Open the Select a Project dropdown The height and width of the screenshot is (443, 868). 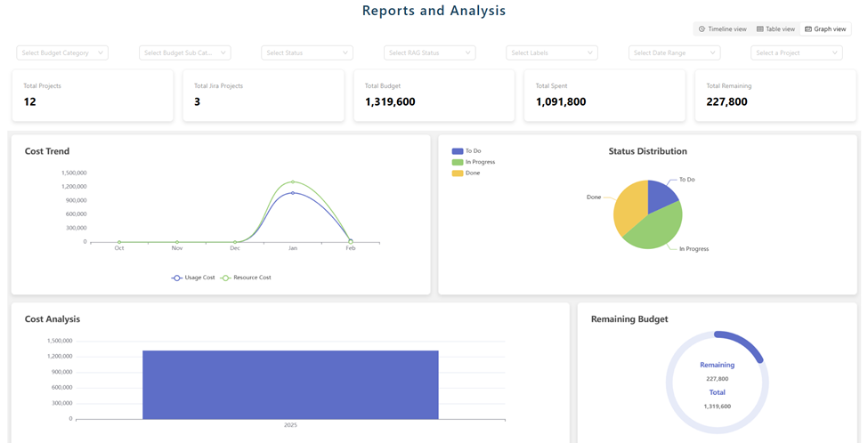796,53
